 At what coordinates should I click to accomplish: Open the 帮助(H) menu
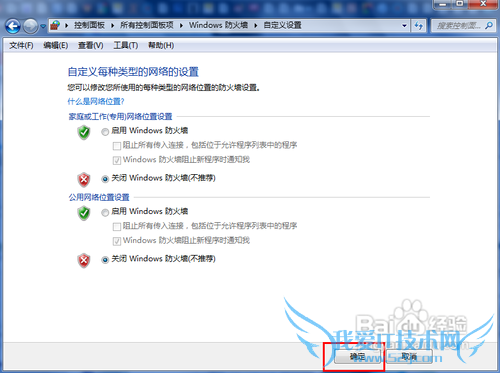[161, 45]
